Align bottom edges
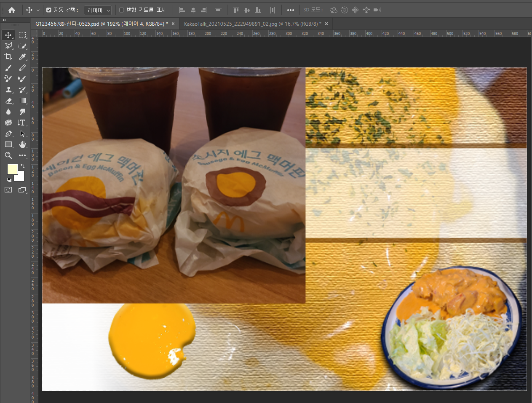This screenshot has height=403, width=532. pyautogui.click(x=258, y=10)
